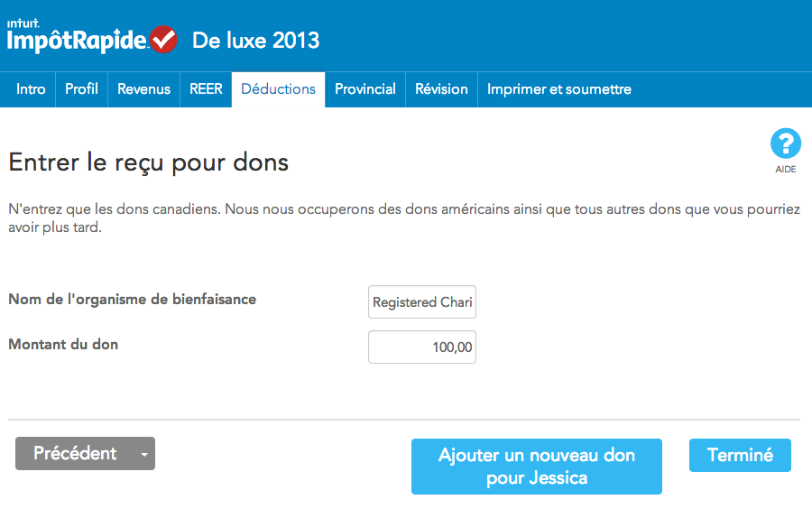This screenshot has width=812, height=509.
Task: Click the 'Montant du don' label
Action: point(63,344)
